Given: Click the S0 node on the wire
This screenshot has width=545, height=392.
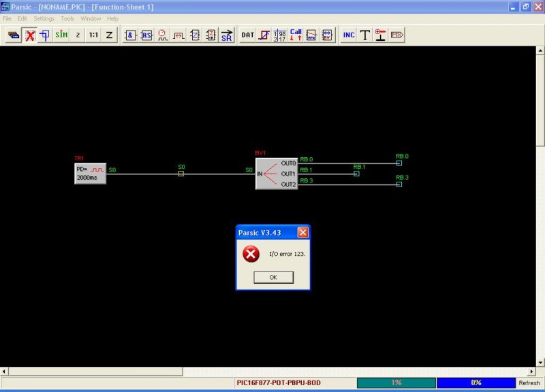Looking at the screenshot, I should pyautogui.click(x=181, y=174).
